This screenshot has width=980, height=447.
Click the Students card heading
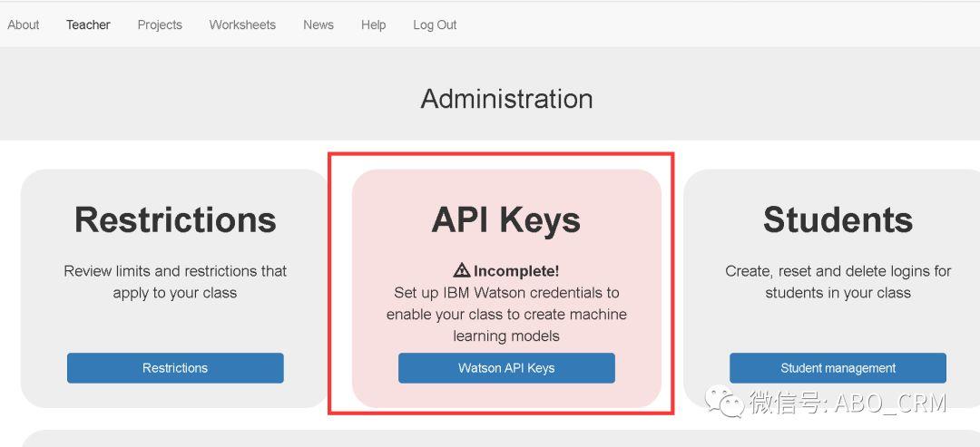click(838, 219)
